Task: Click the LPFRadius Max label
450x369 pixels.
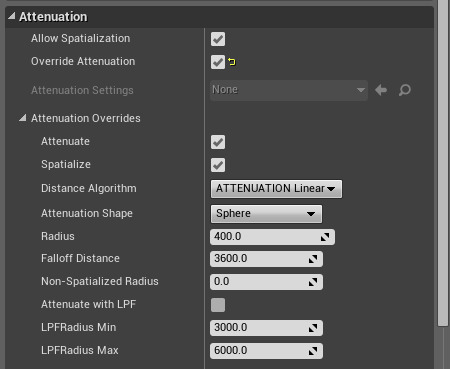Action: point(80,350)
